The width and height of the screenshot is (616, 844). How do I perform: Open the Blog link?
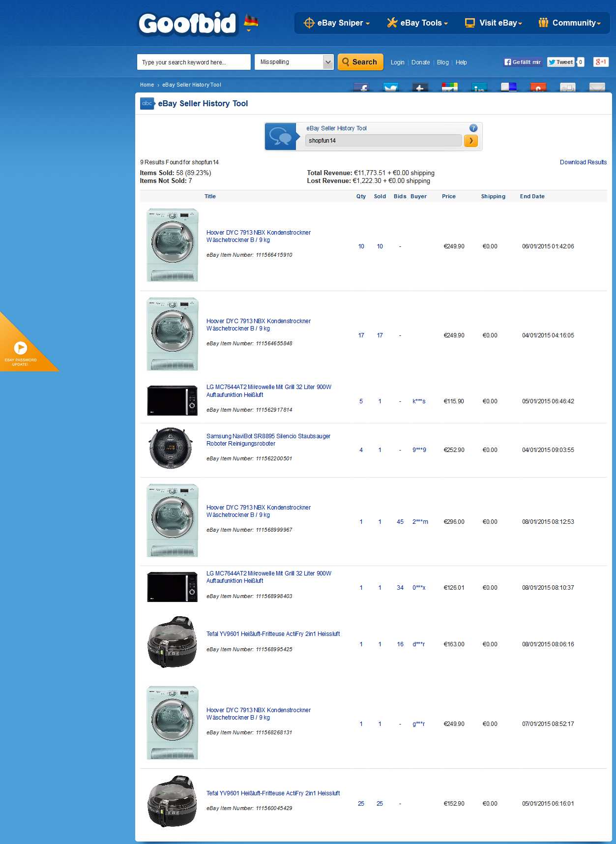[x=442, y=62]
